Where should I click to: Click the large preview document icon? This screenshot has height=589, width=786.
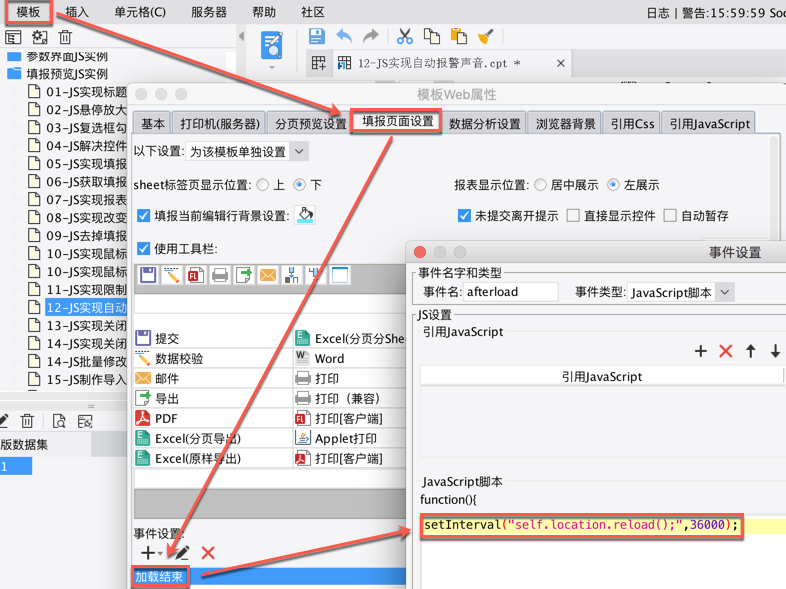coord(272,45)
